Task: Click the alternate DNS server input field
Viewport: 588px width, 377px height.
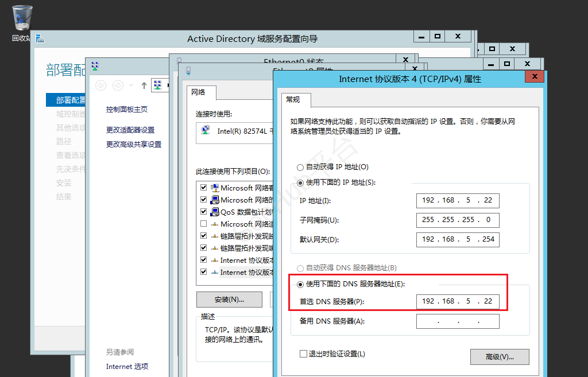Action: pyautogui.click(x=458, y=321)
